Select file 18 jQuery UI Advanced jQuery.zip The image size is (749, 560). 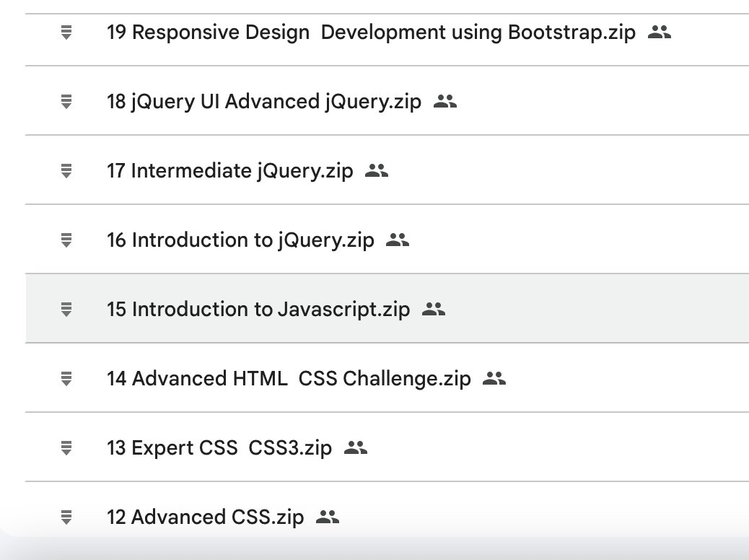click(264, 102)
